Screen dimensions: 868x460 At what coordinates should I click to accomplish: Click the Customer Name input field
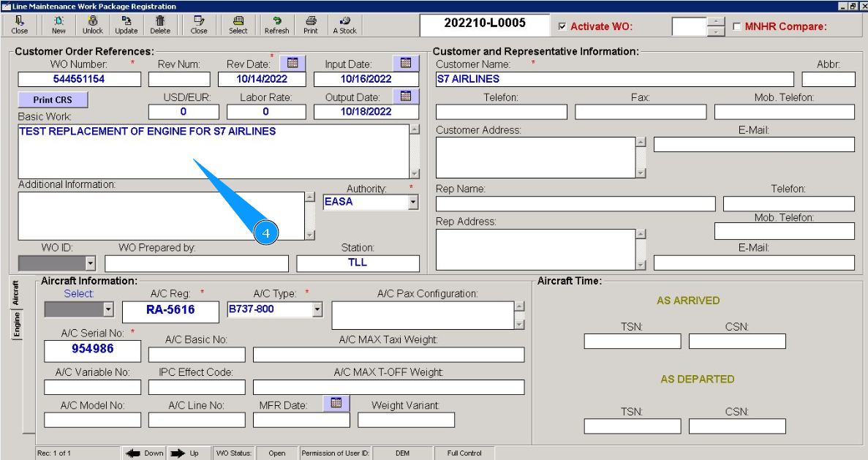tap(614, 79)
